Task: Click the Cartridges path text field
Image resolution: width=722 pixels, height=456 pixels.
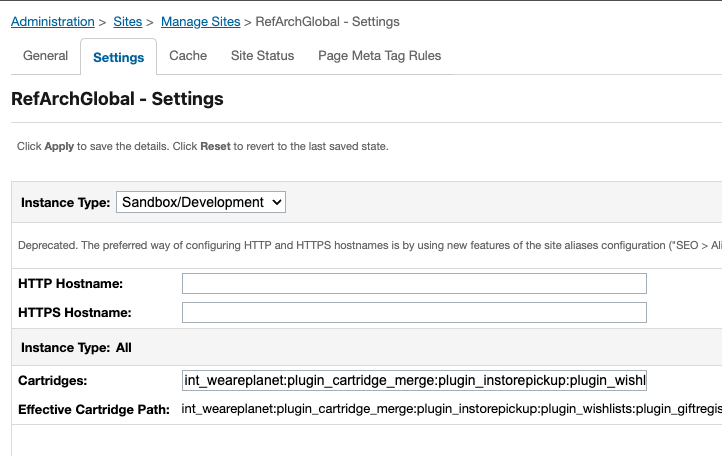Action: coord(414,380)
